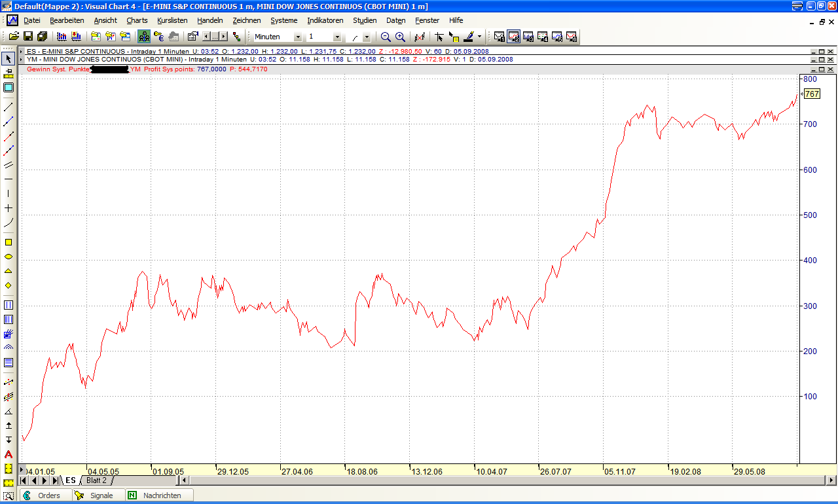Select the yellow ellipse drawing tool
The height and width of the screenshot is (504, 838).
click(9, 257)
